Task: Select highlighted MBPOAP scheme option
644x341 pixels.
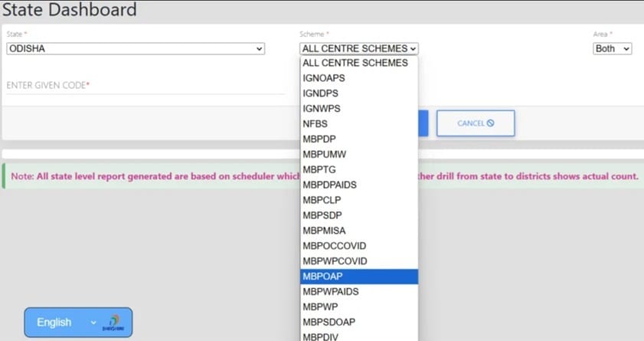Action: pyautogui.click(x=359, y=276)
